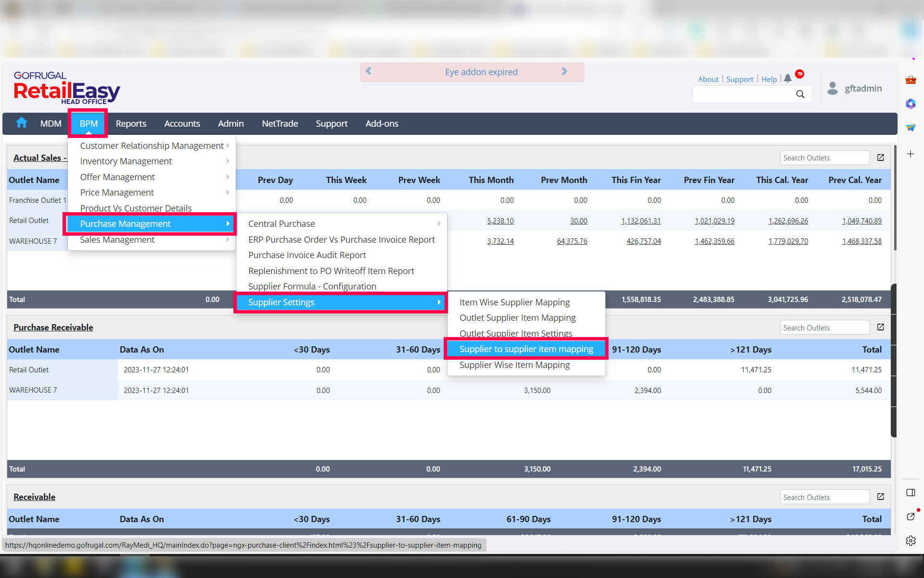Open browser sidebar settings gear

911,540
